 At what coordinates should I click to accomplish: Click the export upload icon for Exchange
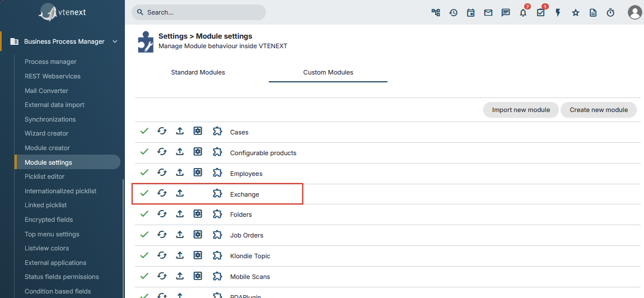tap(180, 193)
